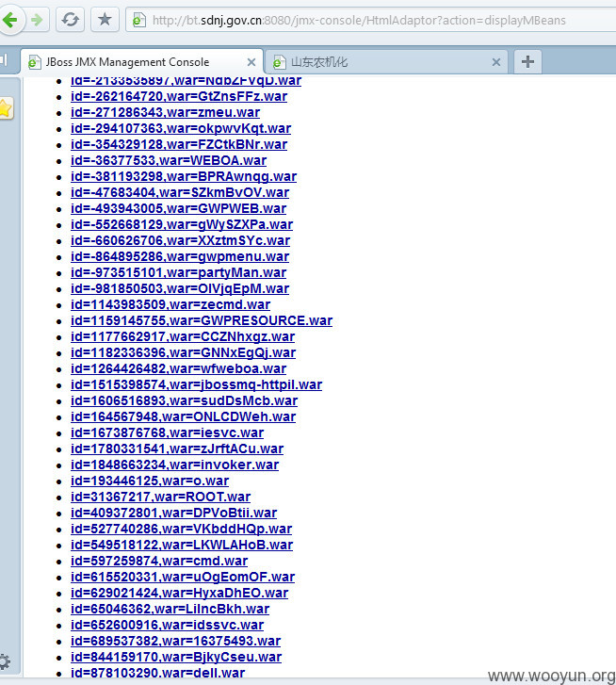This screenshot has width=616, height=685.
Task: Open link war=jbossmq-httpil.war
Action: click(196, 384)
